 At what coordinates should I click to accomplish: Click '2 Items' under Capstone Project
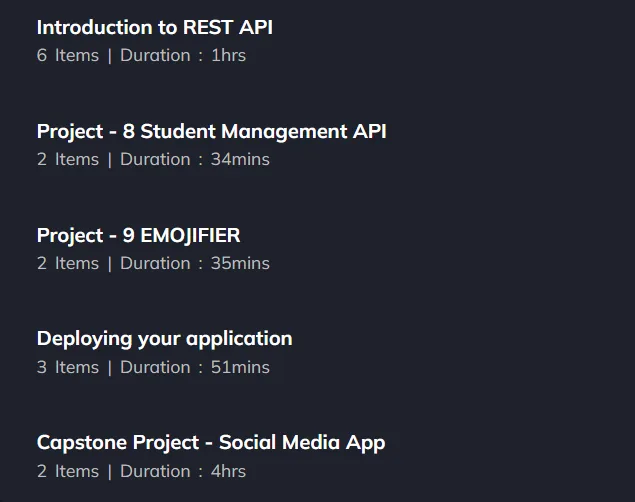[68, 472]
